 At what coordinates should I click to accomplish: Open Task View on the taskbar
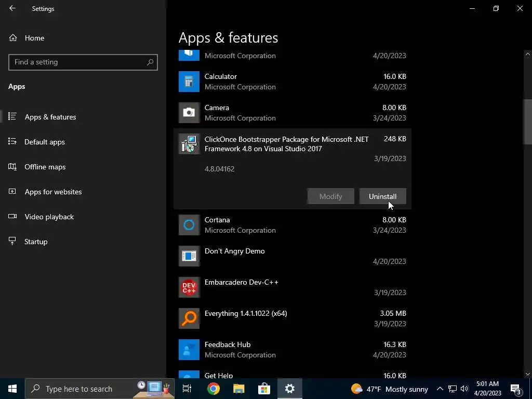pyautogui.click(x=187, y=389)
